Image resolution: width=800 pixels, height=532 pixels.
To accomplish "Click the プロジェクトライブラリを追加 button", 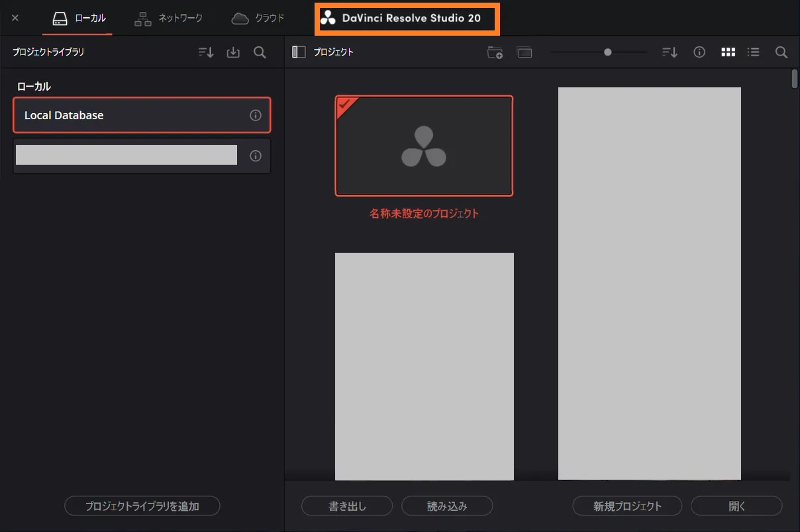I will 142,506.
